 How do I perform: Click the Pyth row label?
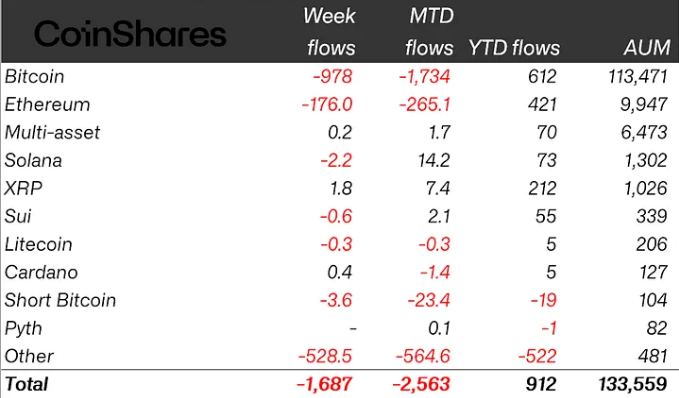pos(23,329)
